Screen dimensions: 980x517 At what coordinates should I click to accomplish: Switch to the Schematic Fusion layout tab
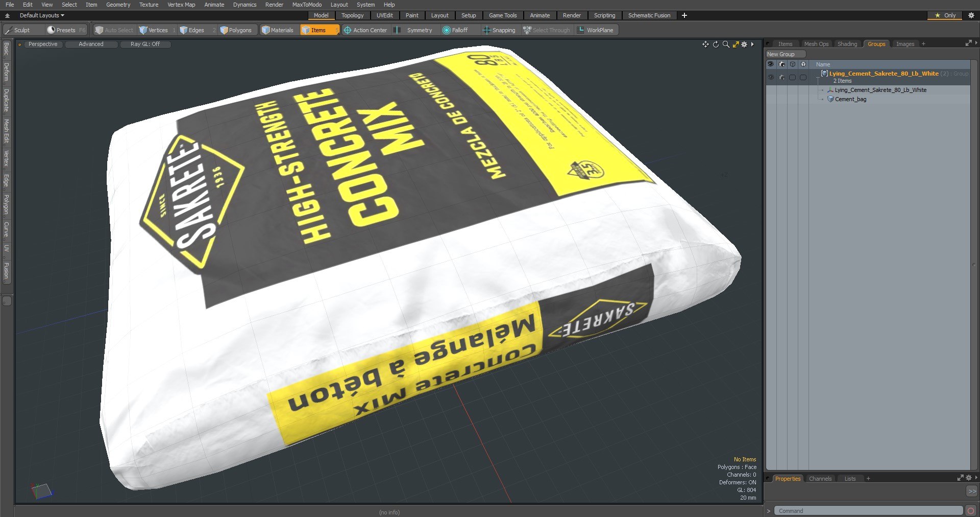(649, 15)
